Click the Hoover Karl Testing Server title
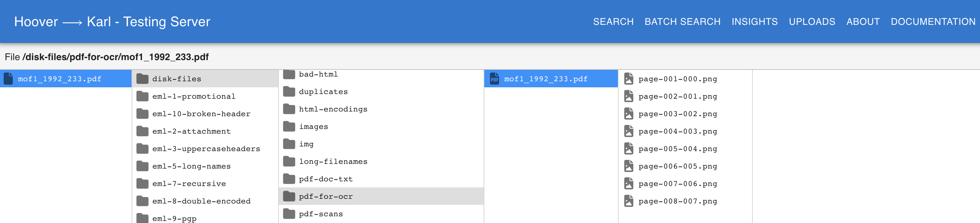980x223 pixels. 112,22
